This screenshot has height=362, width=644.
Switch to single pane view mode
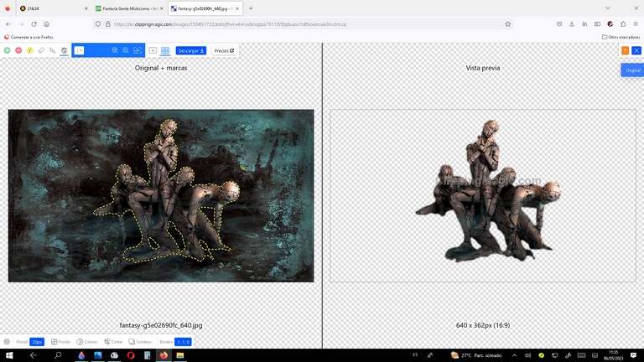click(x=153, y=50)
